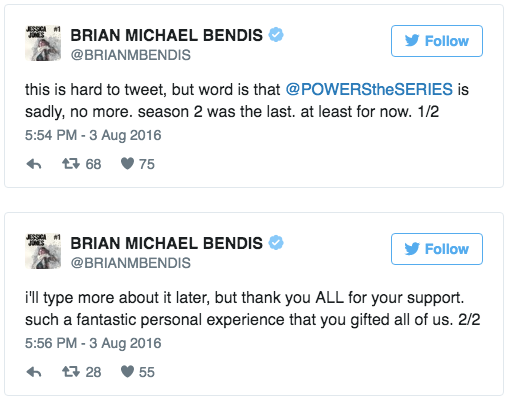
Task: Open the 5:56 PM - 3 Aug 2016 timestamp
Action: point(93,343)
